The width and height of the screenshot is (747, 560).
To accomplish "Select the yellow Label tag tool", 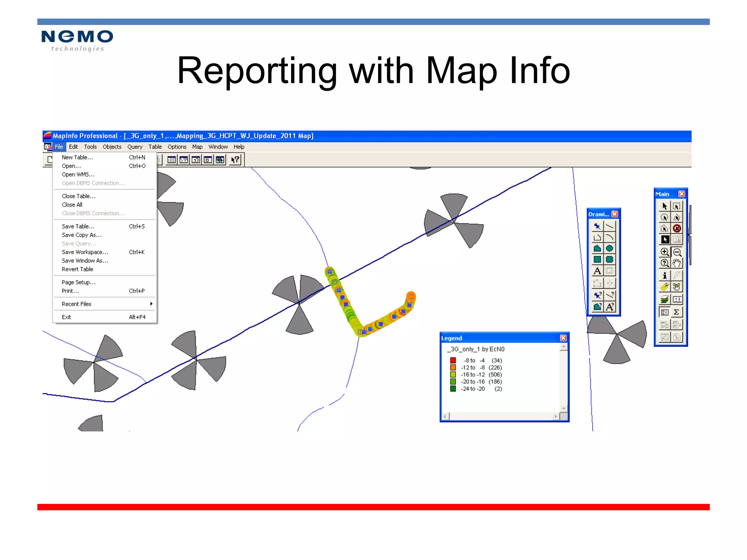I will 665,287.
